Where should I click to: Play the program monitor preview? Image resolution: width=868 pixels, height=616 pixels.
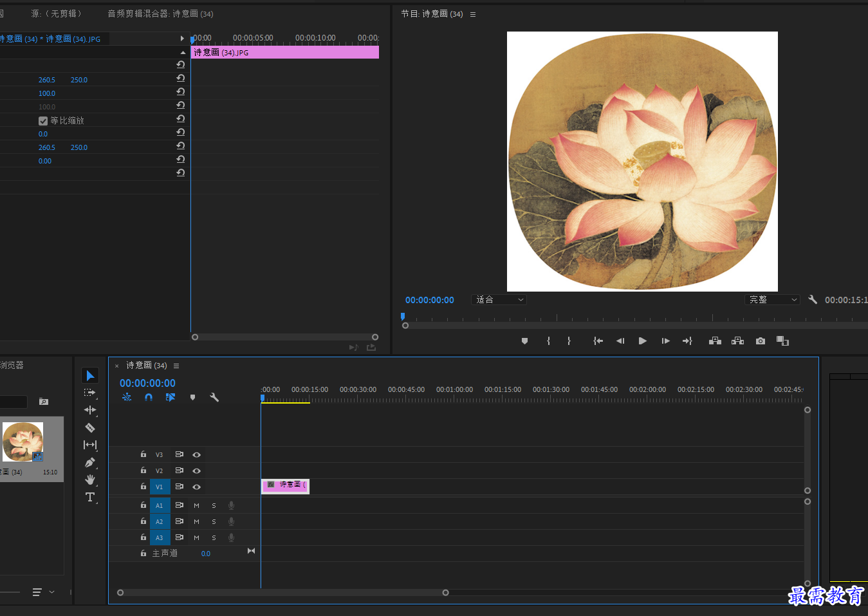pyautogui.click(x=642, y=341)
